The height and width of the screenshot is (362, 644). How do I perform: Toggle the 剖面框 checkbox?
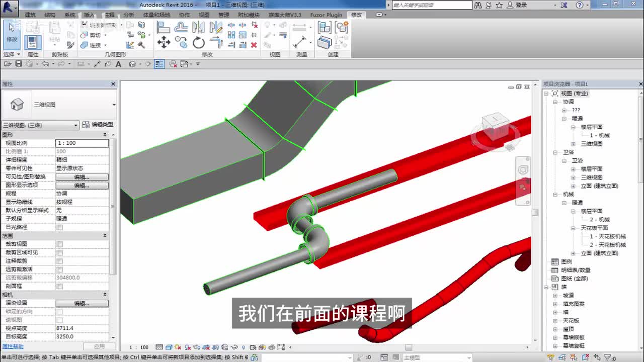tap(60, 286)
